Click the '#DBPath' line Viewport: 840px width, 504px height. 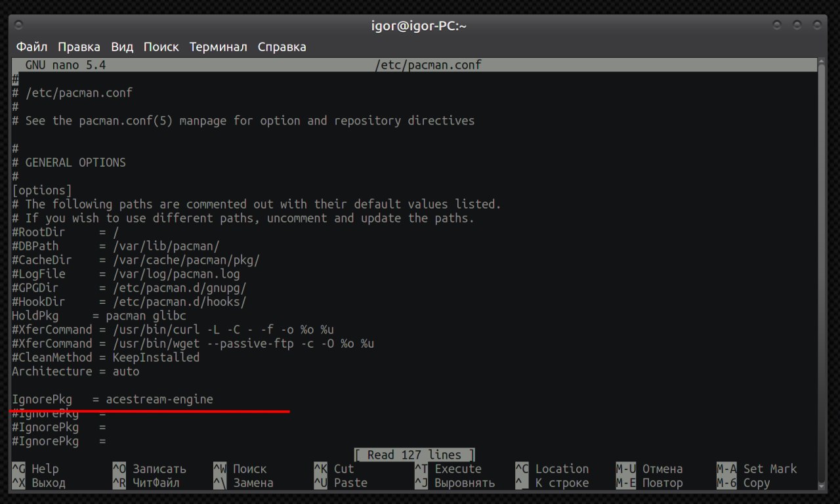coord(115,246)
